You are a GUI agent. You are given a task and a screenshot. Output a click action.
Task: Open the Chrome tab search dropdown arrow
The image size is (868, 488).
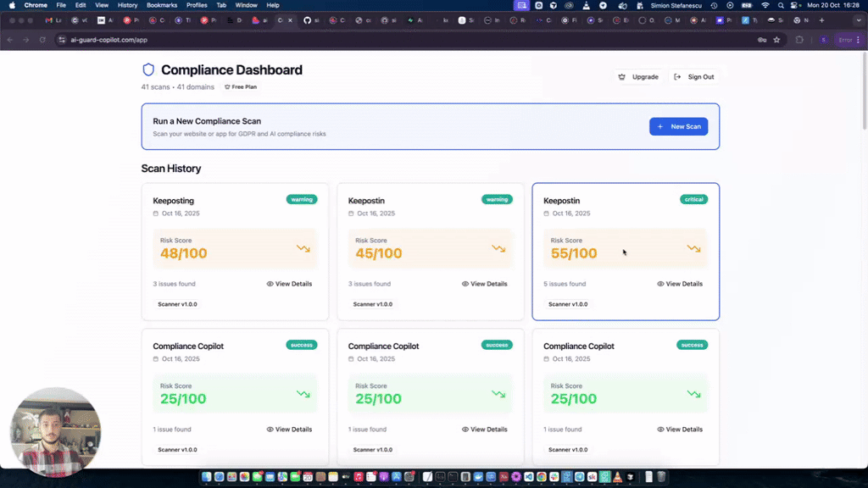click(x=859, y=20)
